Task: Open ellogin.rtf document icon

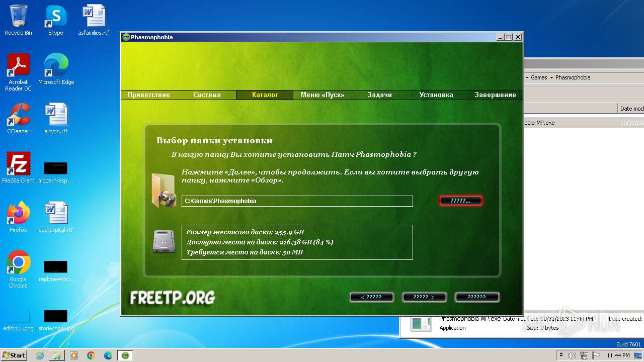Action: tap(56, 119)
